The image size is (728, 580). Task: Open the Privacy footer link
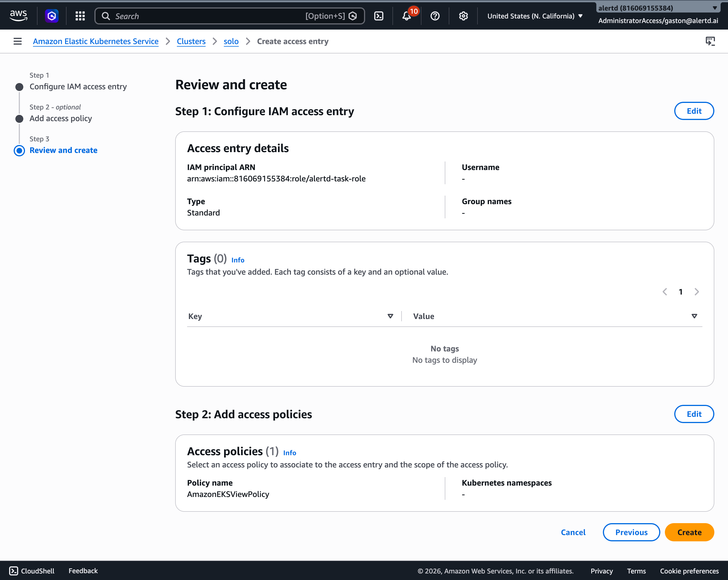(x=601, y=571)
